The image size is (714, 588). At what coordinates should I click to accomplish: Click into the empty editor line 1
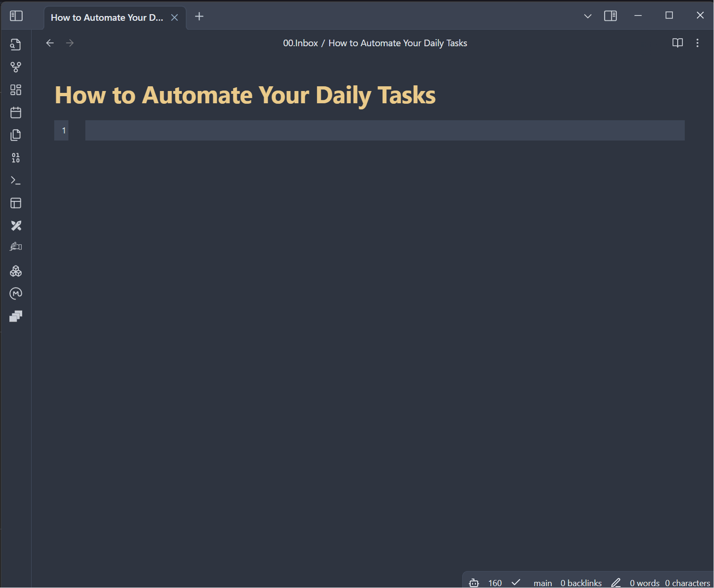(x=384, y=131)
